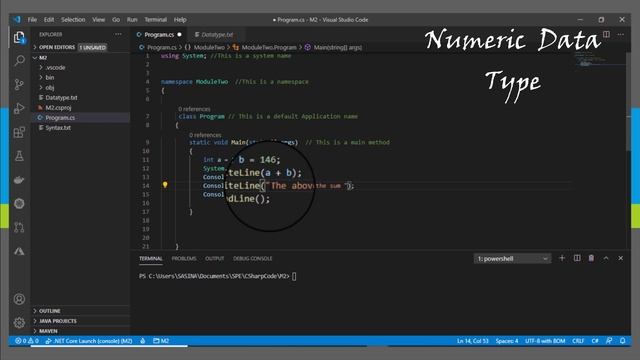Open the View menu
The width and height of the screenshot is (640, 360).
click(x=98, y=20)
